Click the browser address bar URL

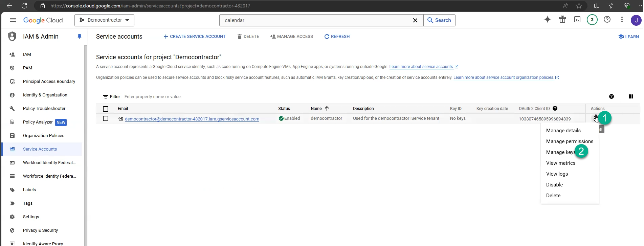coord(150,6)
